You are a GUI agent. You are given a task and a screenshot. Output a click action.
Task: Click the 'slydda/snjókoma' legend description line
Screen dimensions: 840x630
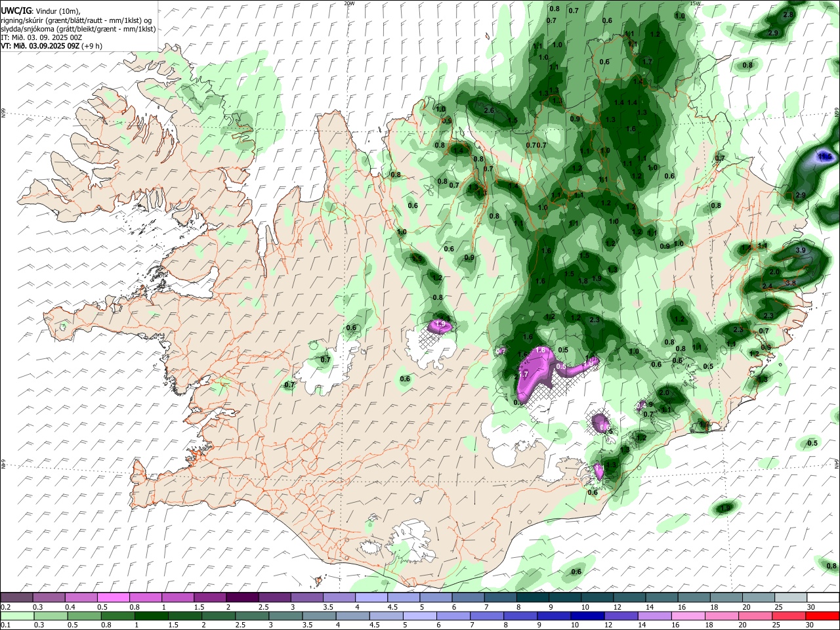click(78, 30)
